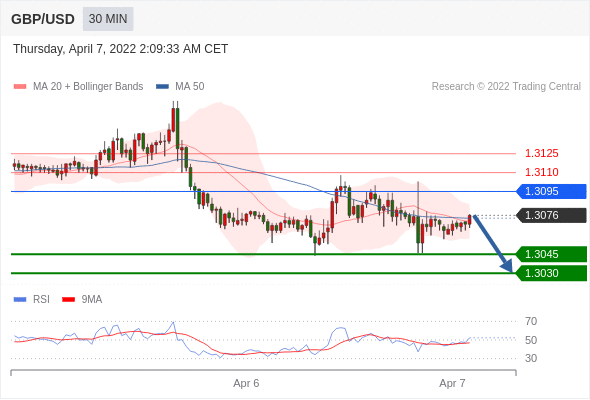Click the Apr 7 date axis label
Image resolution: width=590 pixels, height=400 pixels.
coord(452,383)
